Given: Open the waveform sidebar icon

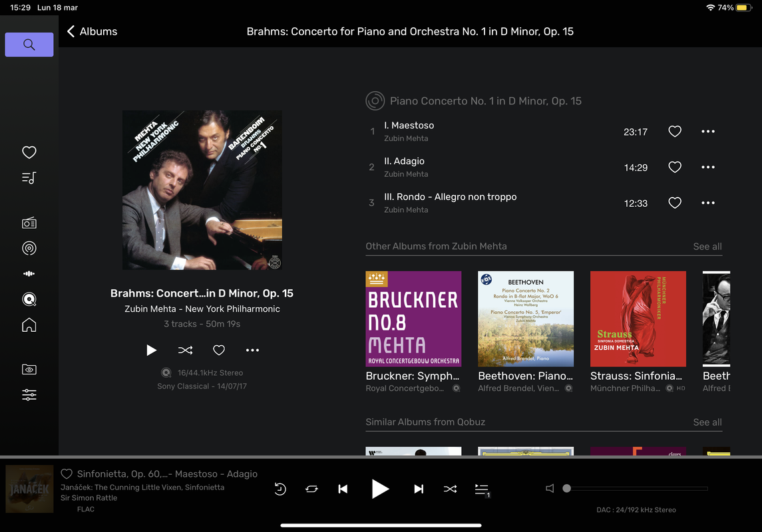Looking at the screenshot, I should pyautogui.click(x=29, y=274).
